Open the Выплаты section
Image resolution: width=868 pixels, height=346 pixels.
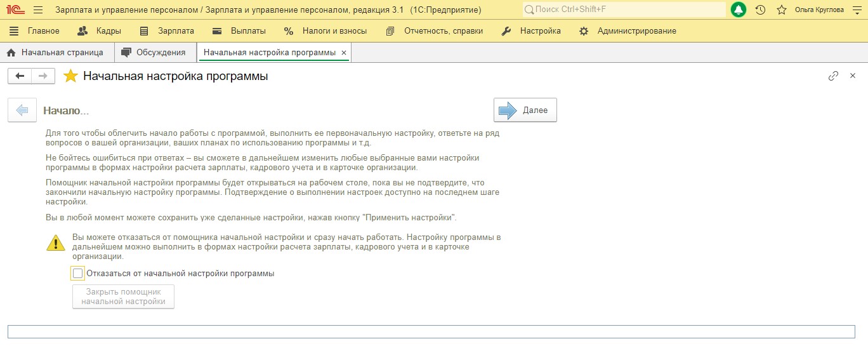239,30
